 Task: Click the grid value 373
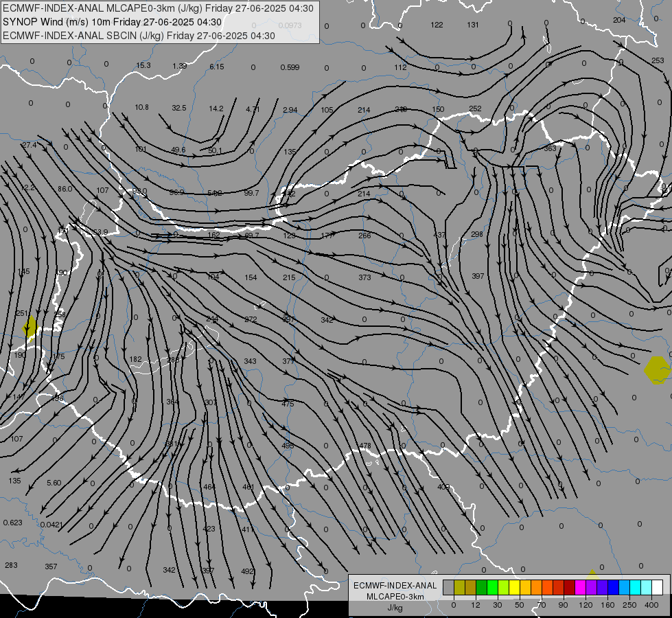point(364,277)
